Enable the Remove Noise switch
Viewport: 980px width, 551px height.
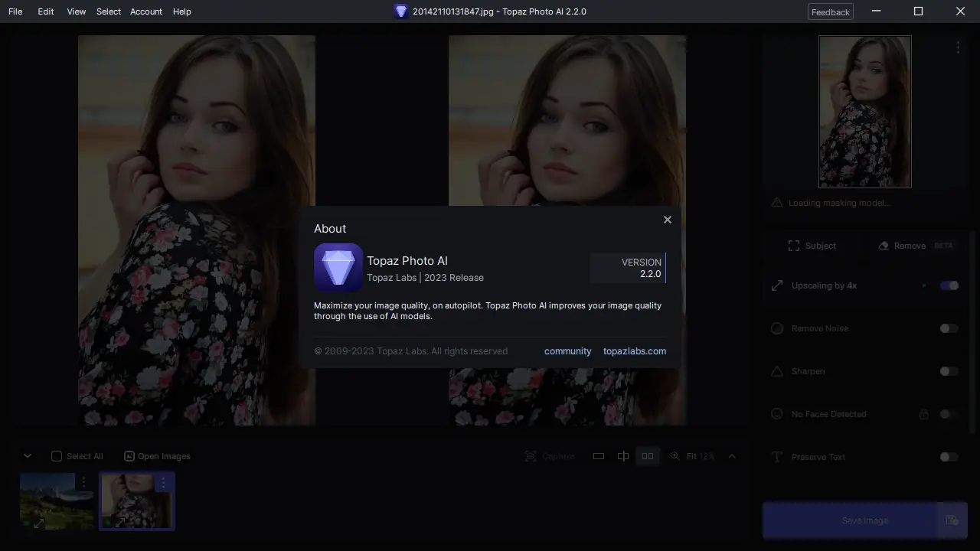949,328
